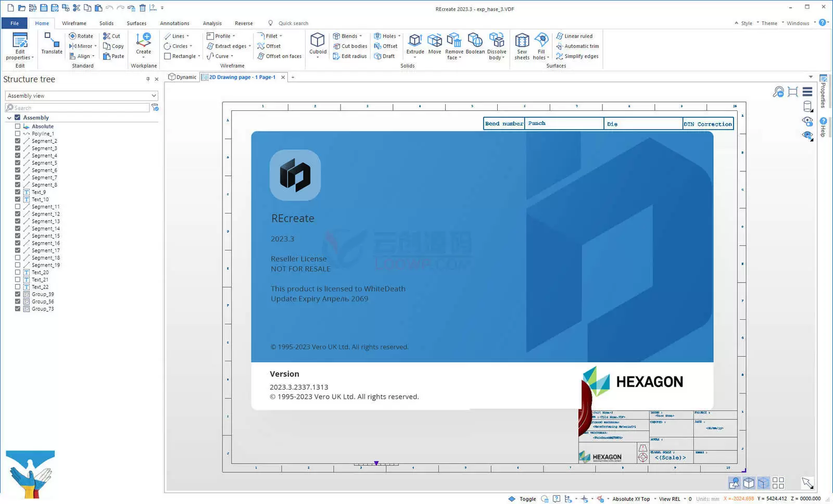Close the 2D Drawing page tab
Screen dimensions: 833x504
[283, 77]
